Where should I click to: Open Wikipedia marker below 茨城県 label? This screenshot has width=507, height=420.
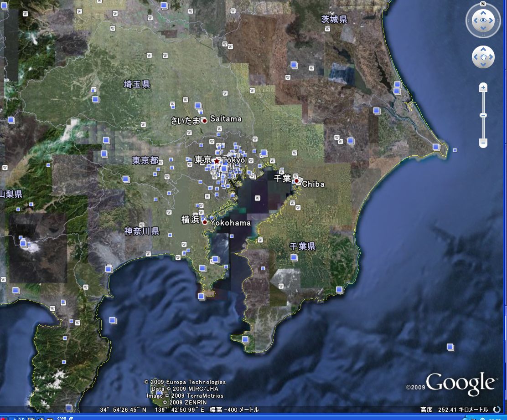click(x=327, y=29)
